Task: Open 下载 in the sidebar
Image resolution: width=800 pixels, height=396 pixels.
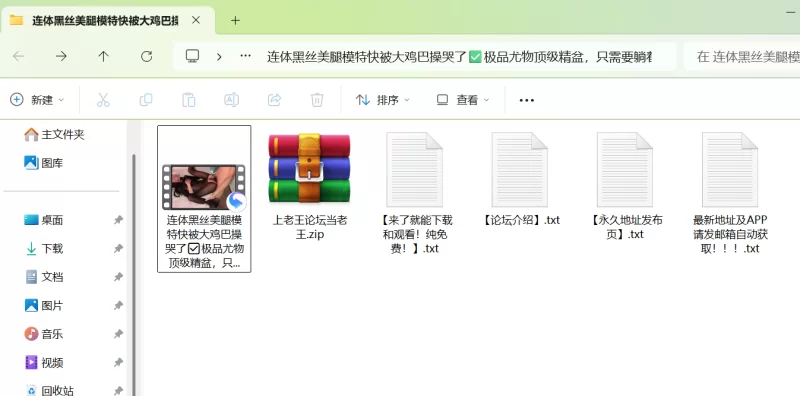Action: [43, 249]
